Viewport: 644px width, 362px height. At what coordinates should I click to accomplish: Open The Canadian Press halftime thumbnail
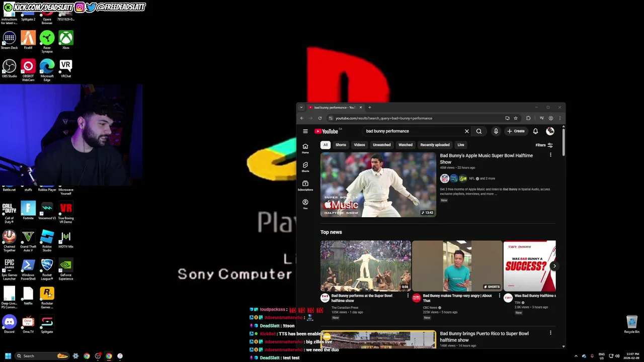[x=366, y=266]
